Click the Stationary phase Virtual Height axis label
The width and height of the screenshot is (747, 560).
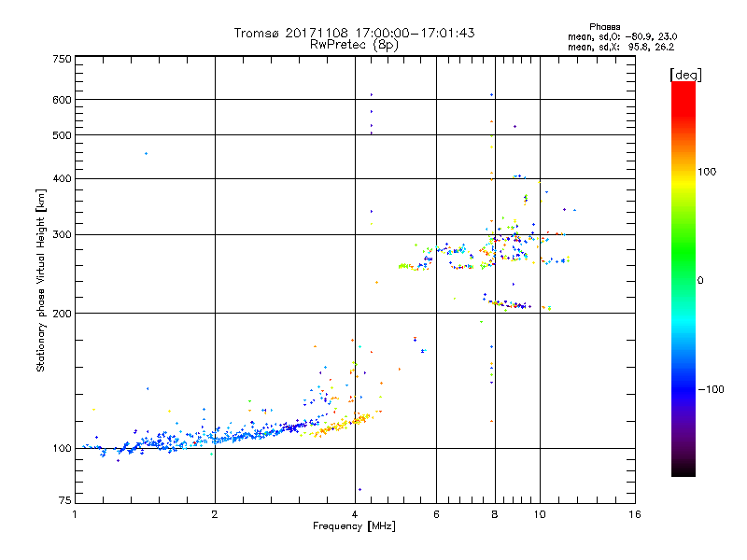(41, 280)
